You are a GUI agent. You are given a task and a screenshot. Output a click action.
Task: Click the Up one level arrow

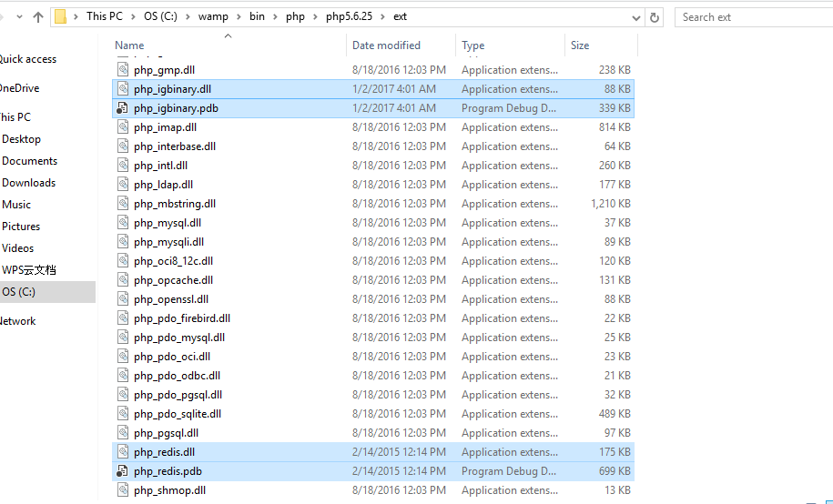coord(37,17)
